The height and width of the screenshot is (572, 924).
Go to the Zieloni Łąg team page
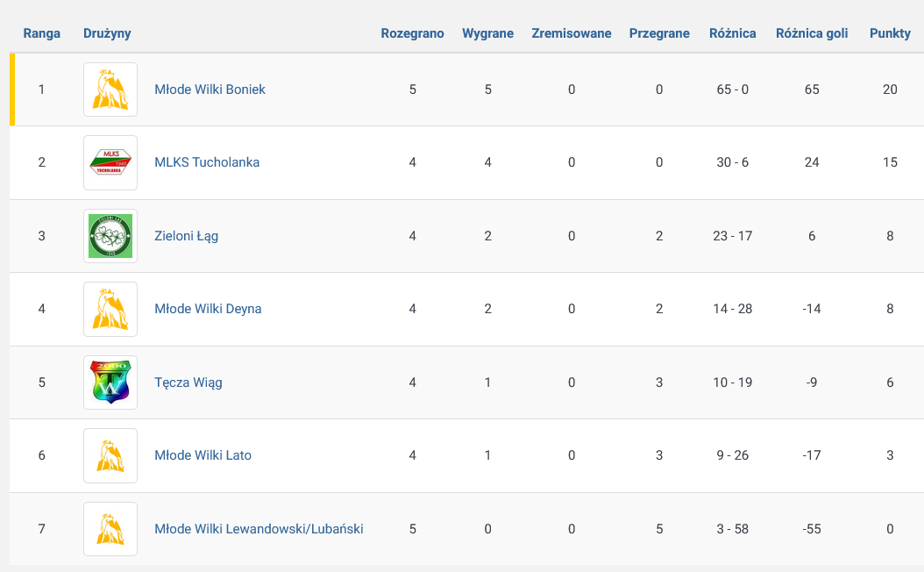(x=186, y=236)
